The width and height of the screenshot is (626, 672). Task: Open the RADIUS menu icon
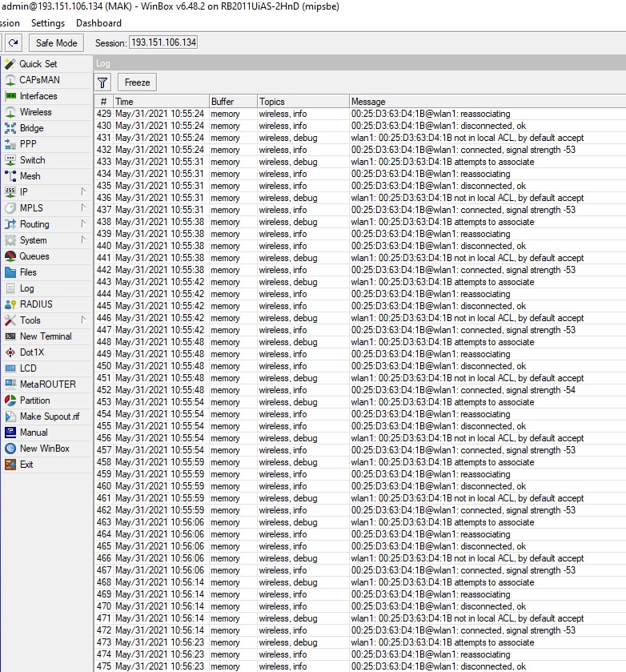10,304
